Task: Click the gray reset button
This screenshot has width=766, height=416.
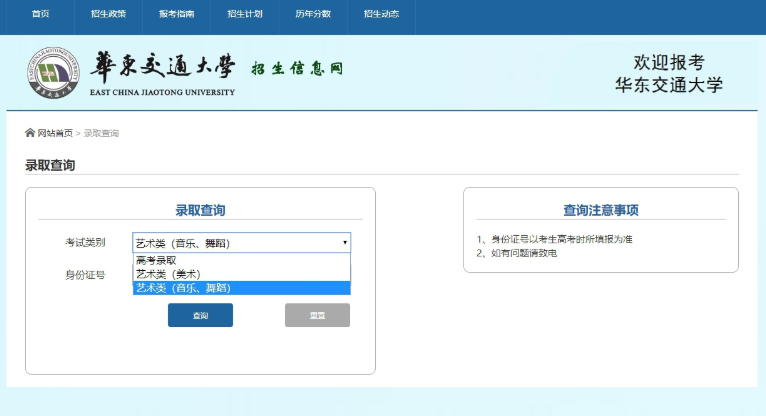Action: coord(318,315)
